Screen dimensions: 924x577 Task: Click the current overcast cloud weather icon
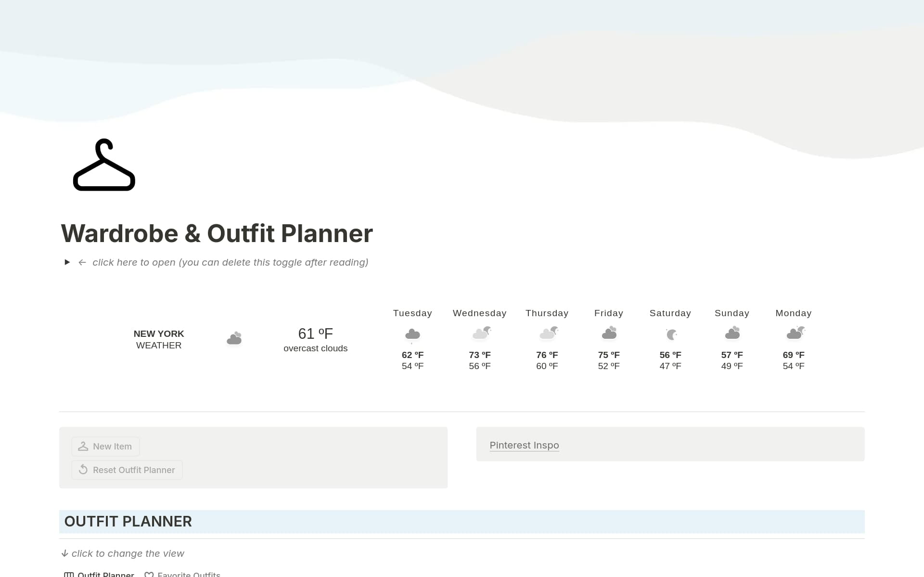(234, 338)
